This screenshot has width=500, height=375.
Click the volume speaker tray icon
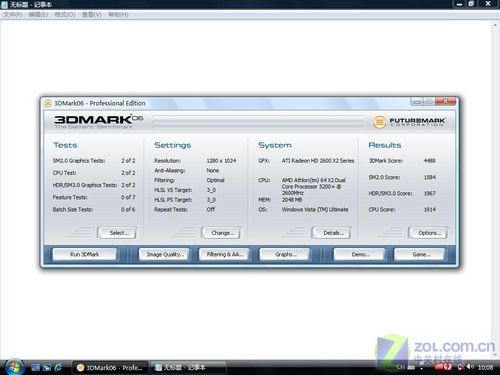pos(470,367)
